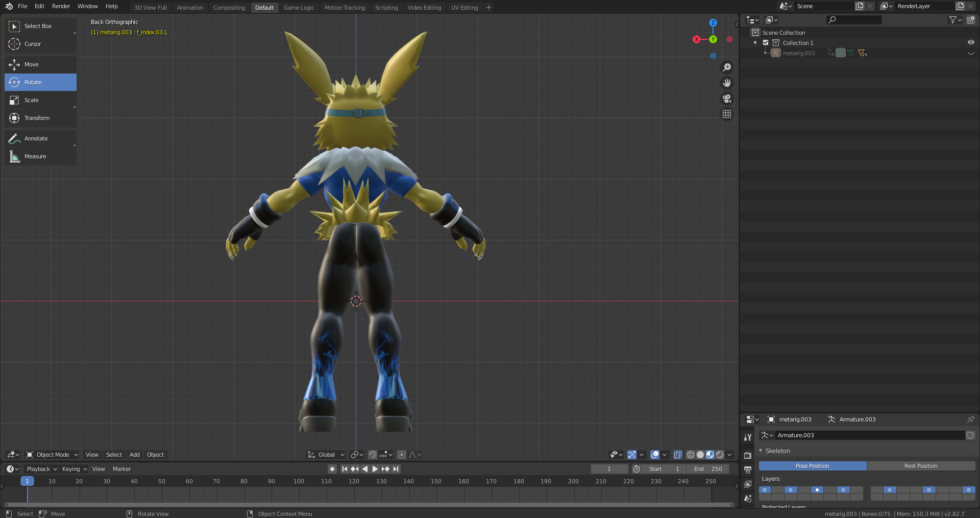The height and width of the screenshot is (518, 980).
Task: Open the Tool properties tab icon
Action: coord(748,437)
